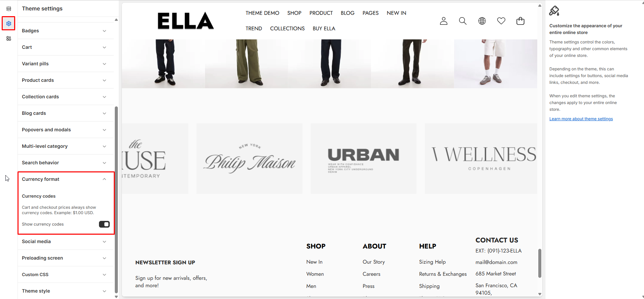Open the App embeds icon in left rail
The height and width of the screenshot is (299, 644).
[x=9, y=38]
